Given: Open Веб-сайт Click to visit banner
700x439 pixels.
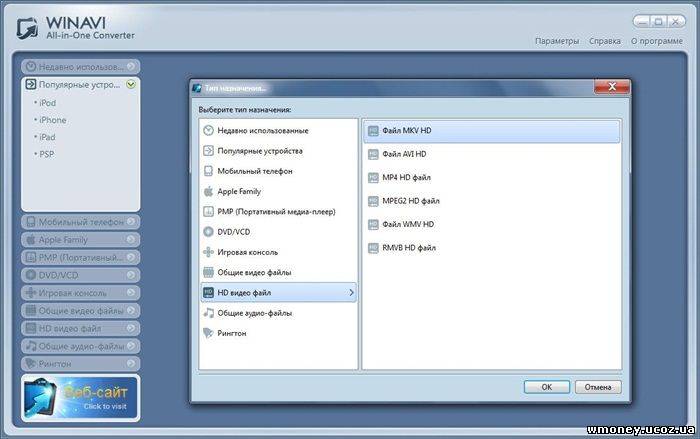Looking at the screenshot, I should pyautogui.click(x=80, y=398).
